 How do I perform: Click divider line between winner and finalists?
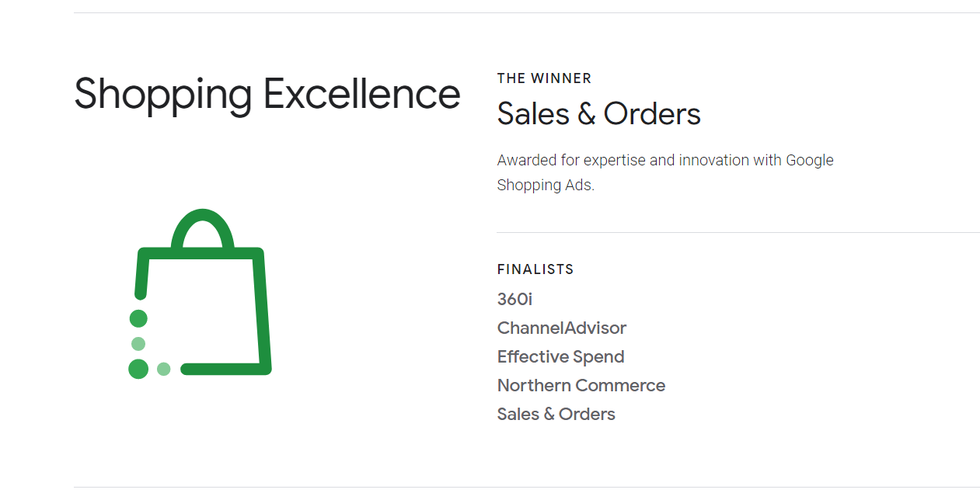click(x=738, y=232)
